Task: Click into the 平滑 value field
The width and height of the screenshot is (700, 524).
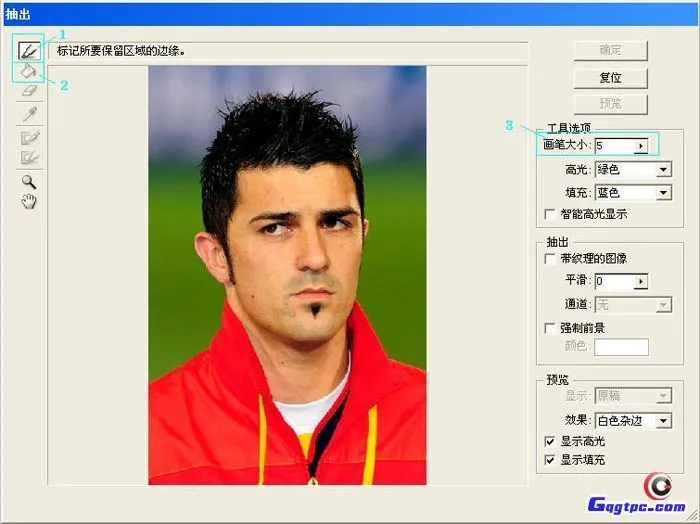Action: (614, 282)
